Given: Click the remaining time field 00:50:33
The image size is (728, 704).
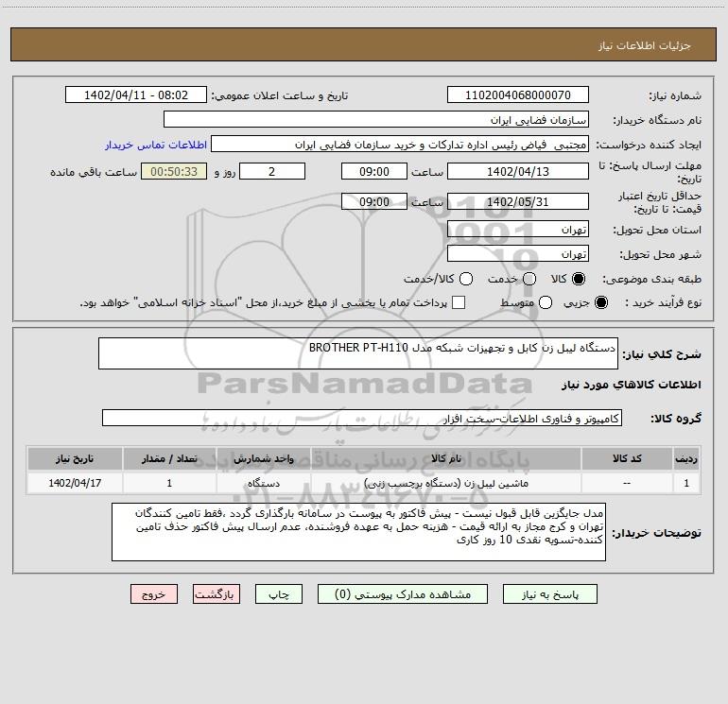Looking at the screenshot, I should [174, 171].
